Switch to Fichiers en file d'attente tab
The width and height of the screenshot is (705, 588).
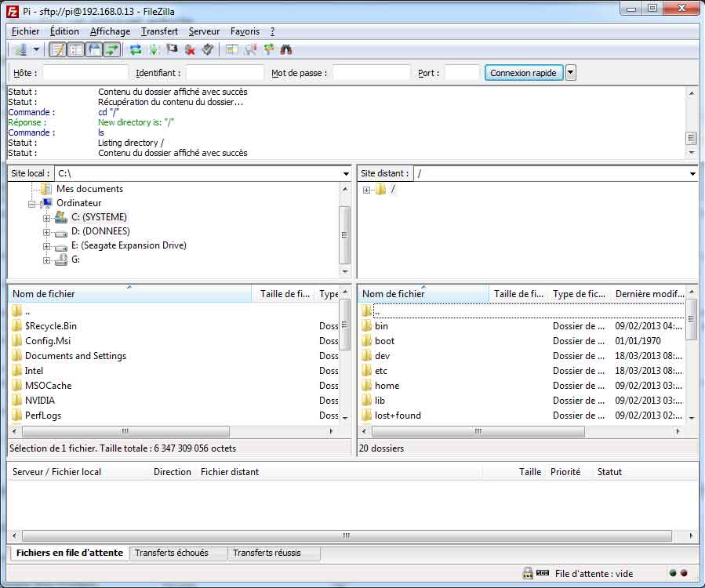(x=69, y=553)
